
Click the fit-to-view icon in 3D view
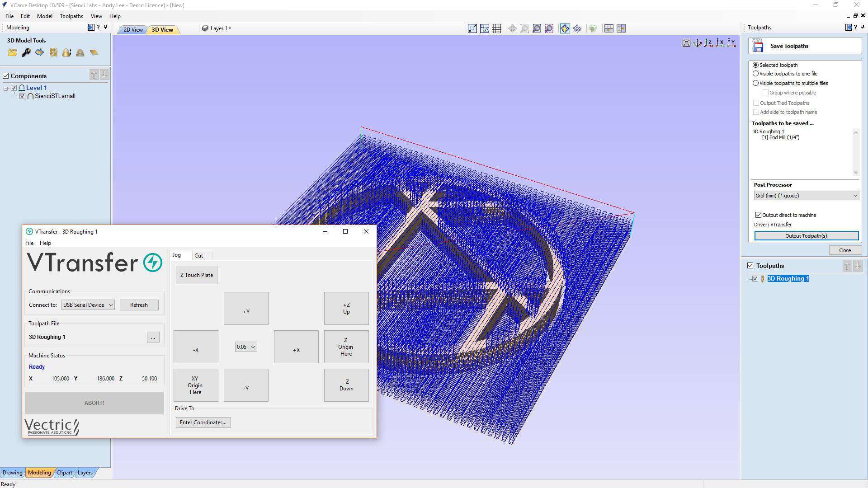(x=686, y=43)
